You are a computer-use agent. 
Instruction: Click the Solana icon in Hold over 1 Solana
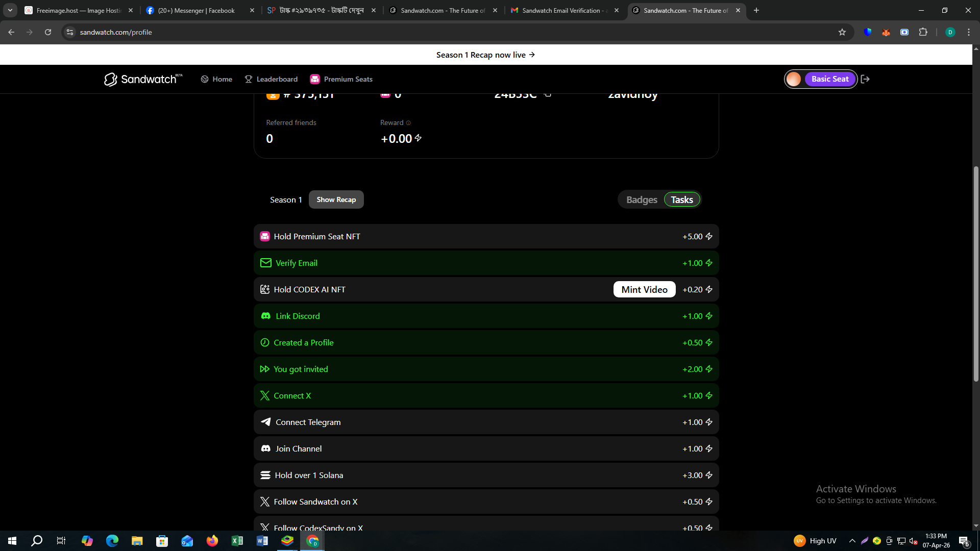(x=265, y=475)
